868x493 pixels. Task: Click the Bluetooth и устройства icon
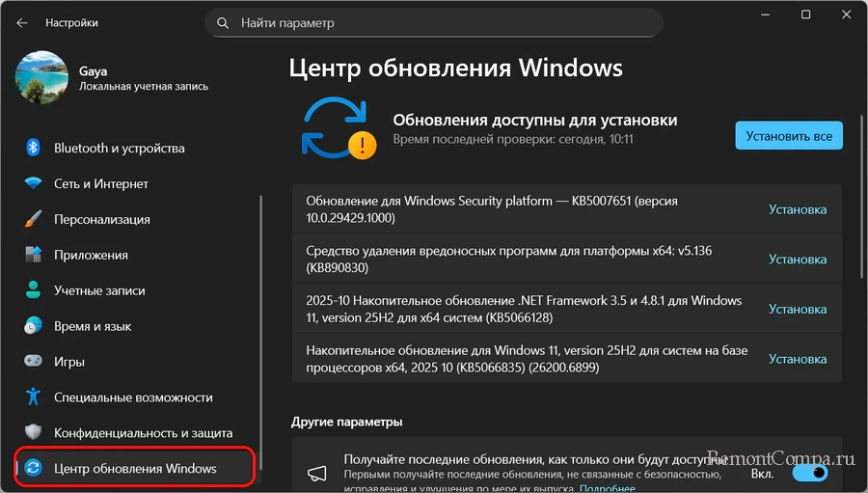[x=34, y=148]
